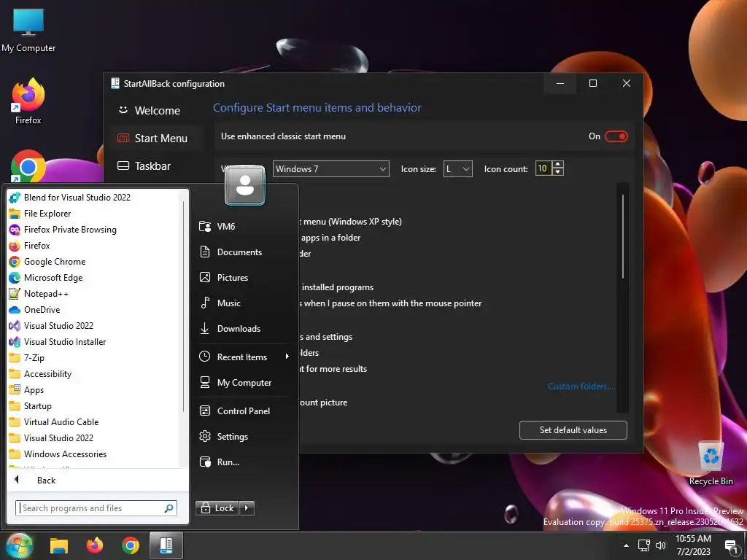747x560 pixels.
Task: Select the My Computer desktop icon
Action: click(28, 29)
